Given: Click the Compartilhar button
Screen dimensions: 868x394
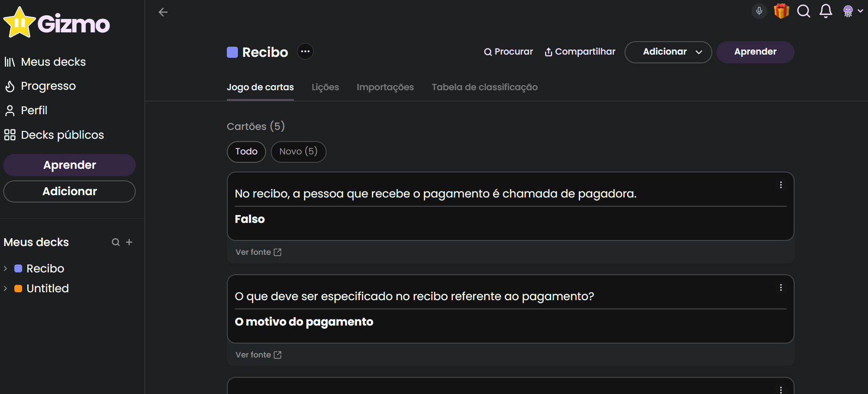Looking at the screenshot, I should coord(580,52).
